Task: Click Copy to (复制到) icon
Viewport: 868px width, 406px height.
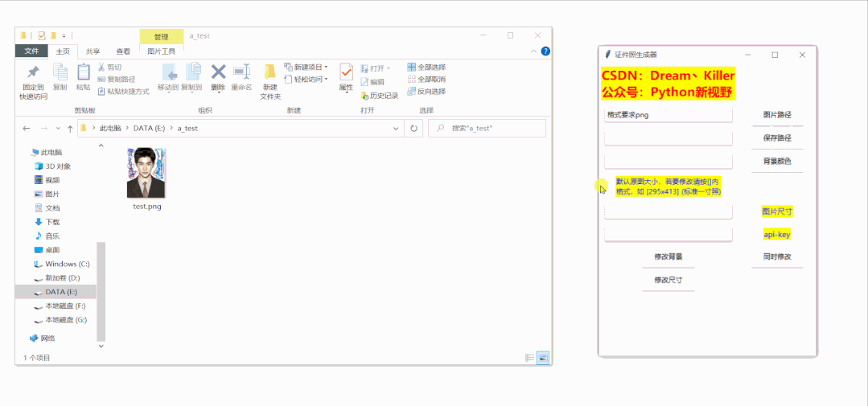Action: (192, 72)
